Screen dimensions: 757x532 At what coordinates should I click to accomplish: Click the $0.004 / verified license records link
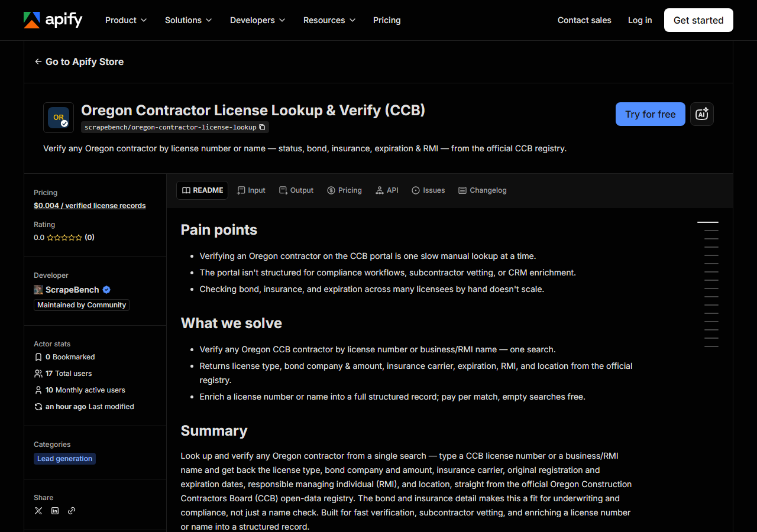[x=90, y=206]
